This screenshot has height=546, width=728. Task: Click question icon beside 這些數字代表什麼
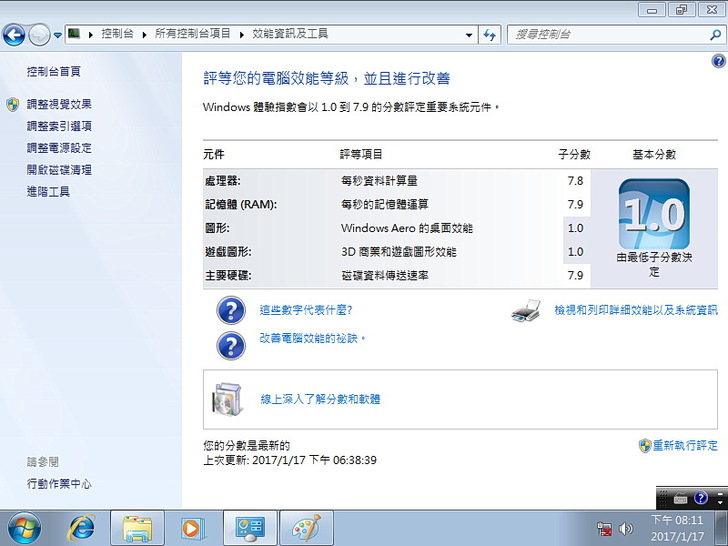231,310
